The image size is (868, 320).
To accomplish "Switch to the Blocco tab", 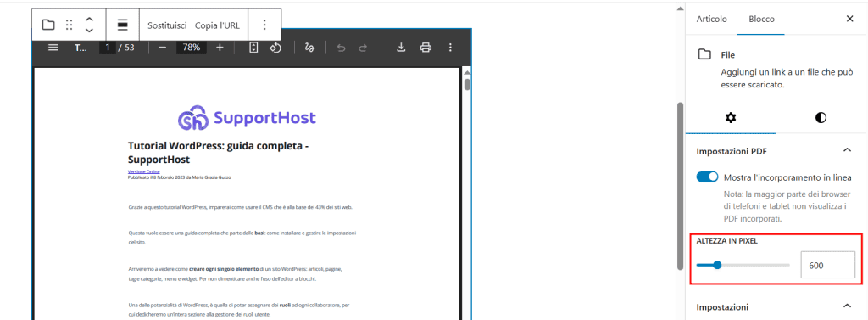I will tap(761, 19).
